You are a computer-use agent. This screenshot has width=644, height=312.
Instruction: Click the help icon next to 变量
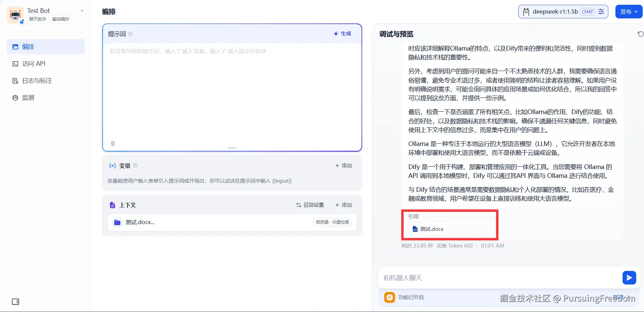pos(135,166)
